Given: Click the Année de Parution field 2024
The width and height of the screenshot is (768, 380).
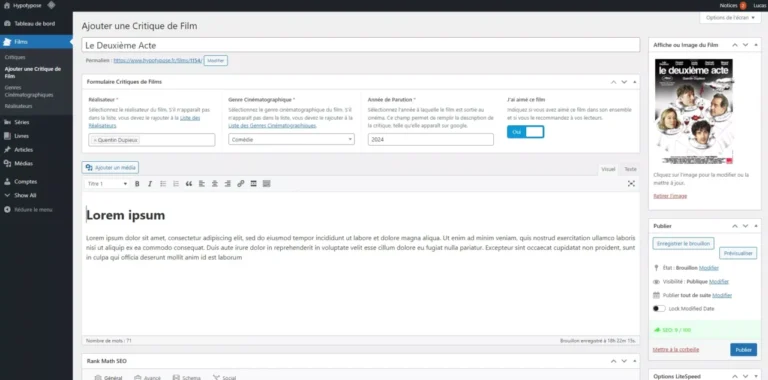Looking at the screenshot, I should [431, 140].
